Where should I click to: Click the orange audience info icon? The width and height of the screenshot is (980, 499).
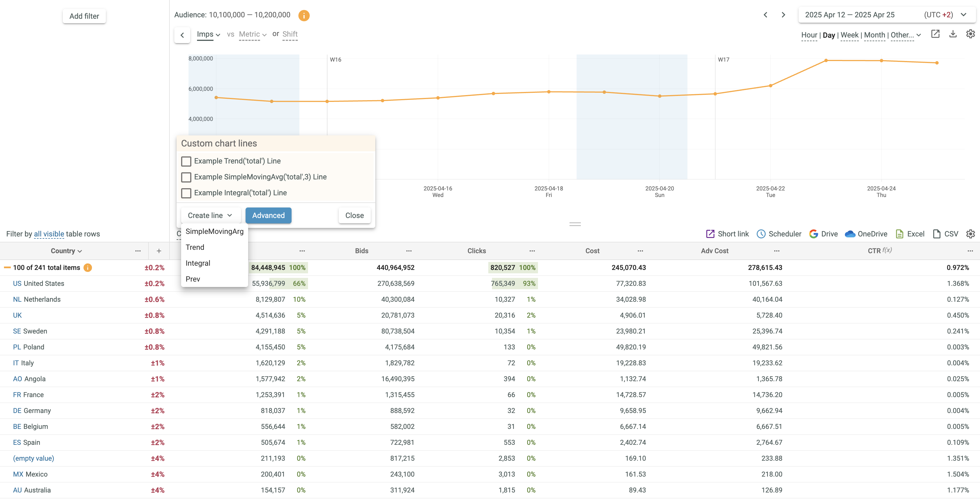coord(303,15)
